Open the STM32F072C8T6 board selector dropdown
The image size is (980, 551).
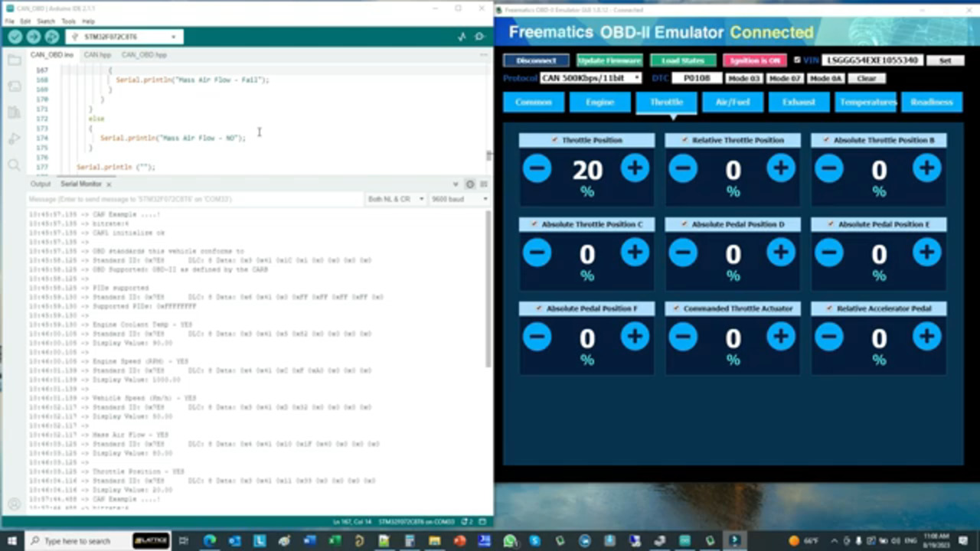click(x=124, y=37)
